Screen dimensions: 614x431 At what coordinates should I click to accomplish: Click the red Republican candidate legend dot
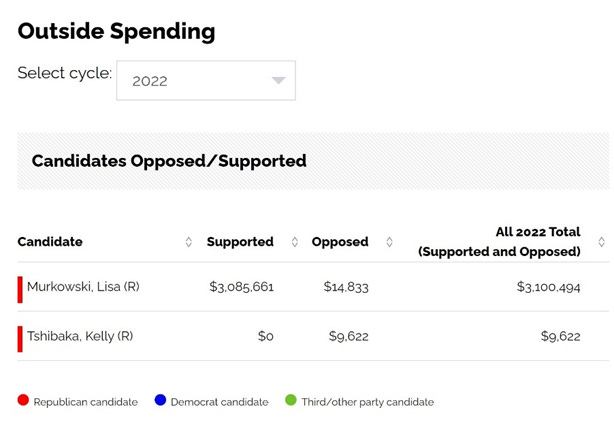pyautogui.click(x=23, y=401)
